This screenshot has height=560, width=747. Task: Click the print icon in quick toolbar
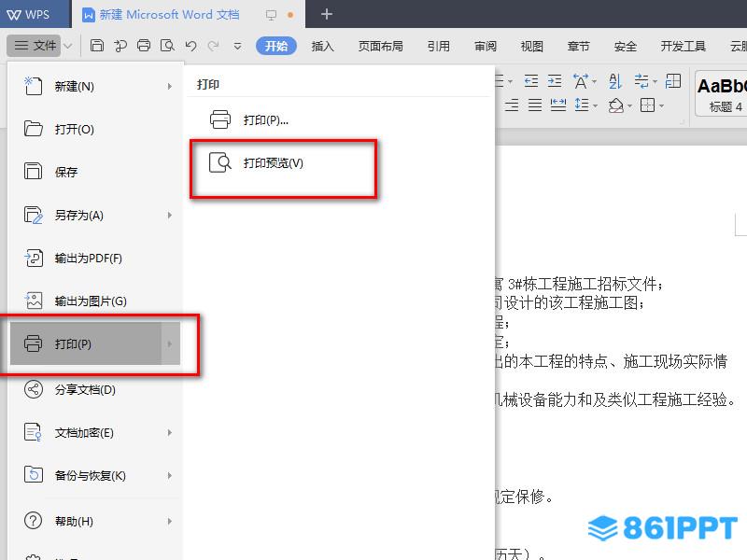click(x=144, y=46)
